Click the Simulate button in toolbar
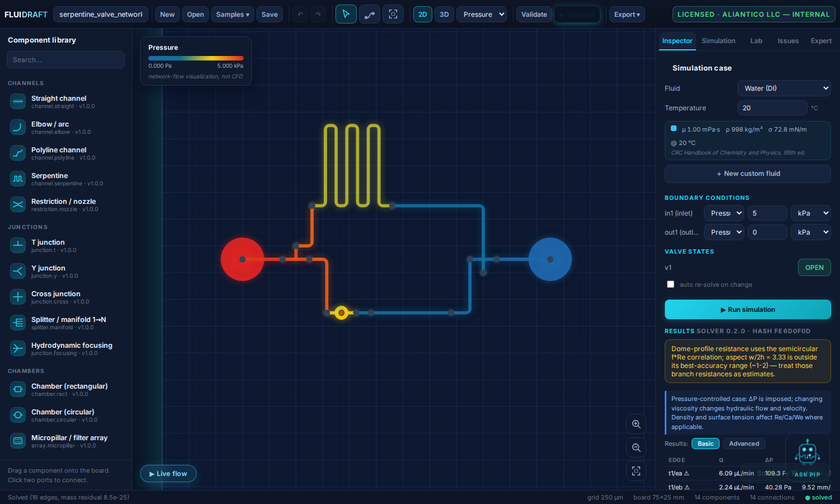The width and height of the screenshot is (840, 504). 577,14
